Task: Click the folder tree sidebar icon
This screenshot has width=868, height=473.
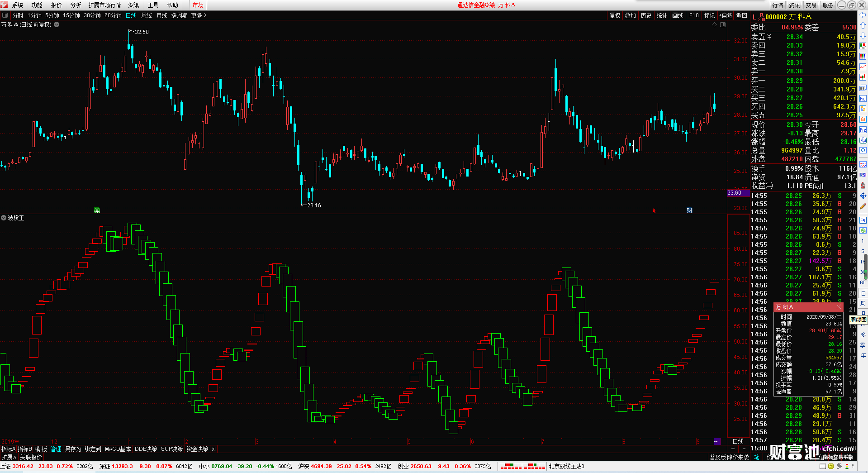Action: (x=863, y=109)
